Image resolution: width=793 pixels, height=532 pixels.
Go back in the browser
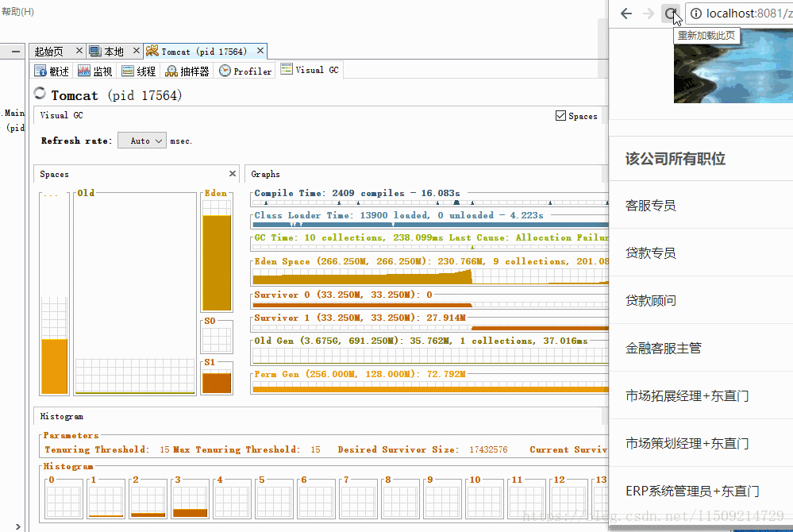pos(626,13)
